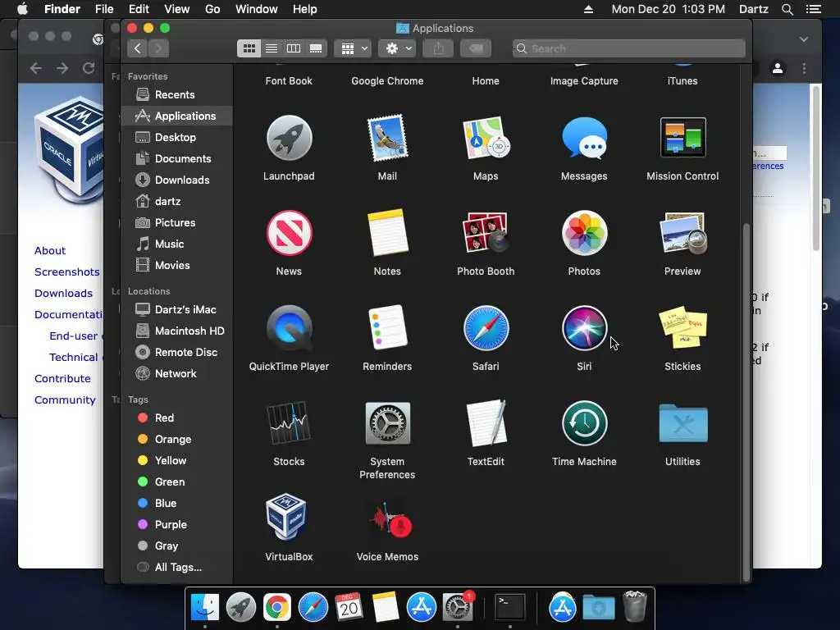
Task: Click the Finder search field
Action: pyautogui.click(x=629, y=48)
